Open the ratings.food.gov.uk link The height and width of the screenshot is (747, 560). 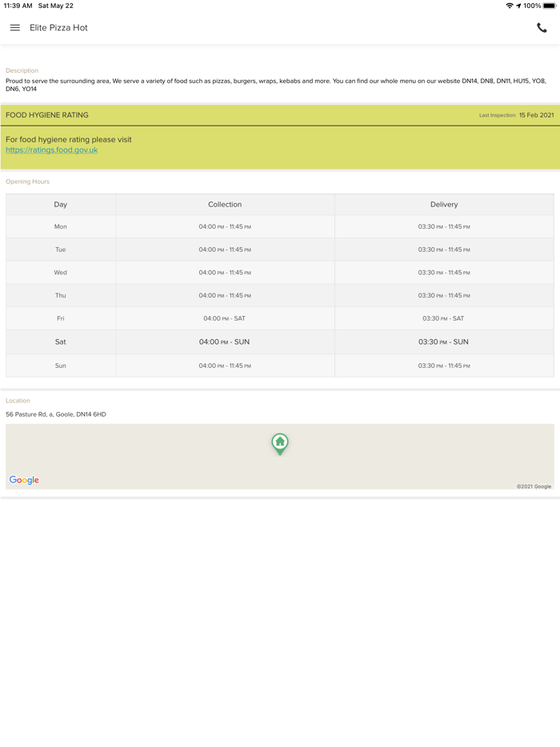(51, 150)
